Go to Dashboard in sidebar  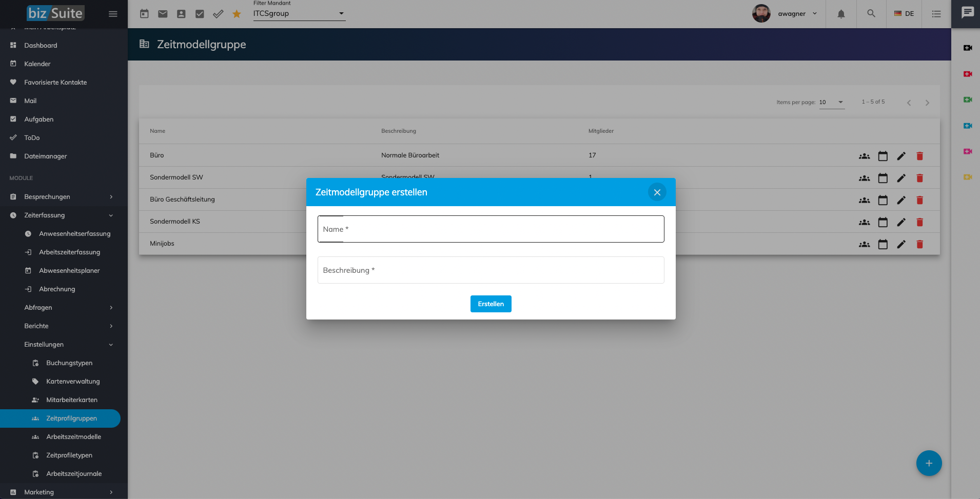click(41, 46)
